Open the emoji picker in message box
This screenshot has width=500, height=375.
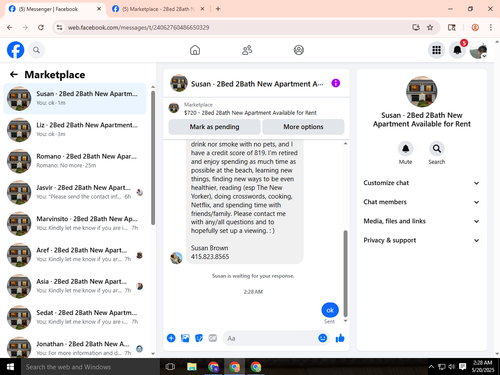322,338
